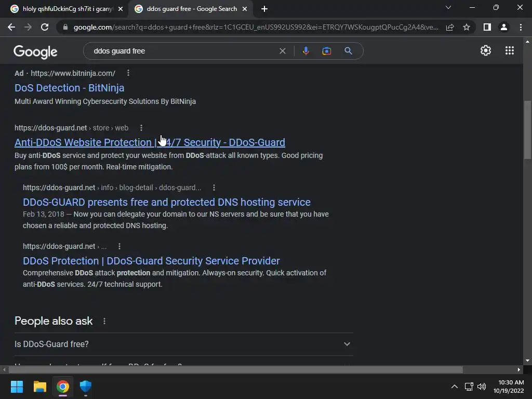Image resolution: width=532 pixels, height=399 pixels.
Task: Open the Google apps grid
Action: click(x=510, y=50)
